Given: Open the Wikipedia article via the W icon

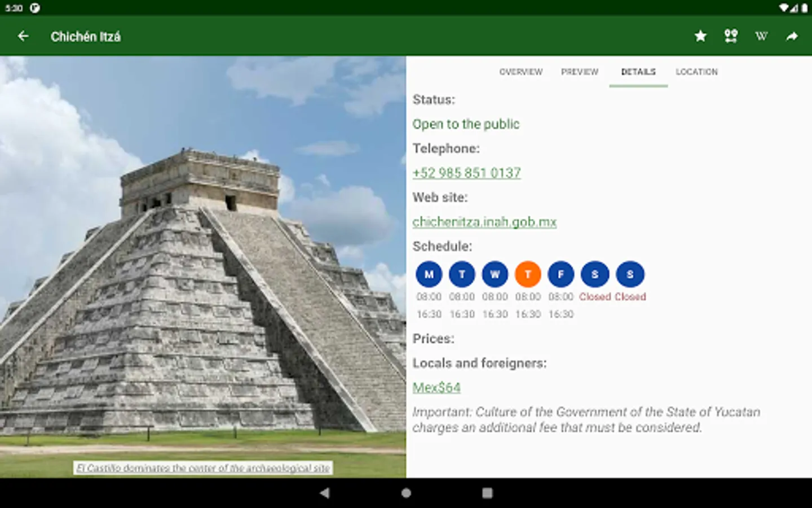Looking at the screenshot, I should click(x=761, y=36).
